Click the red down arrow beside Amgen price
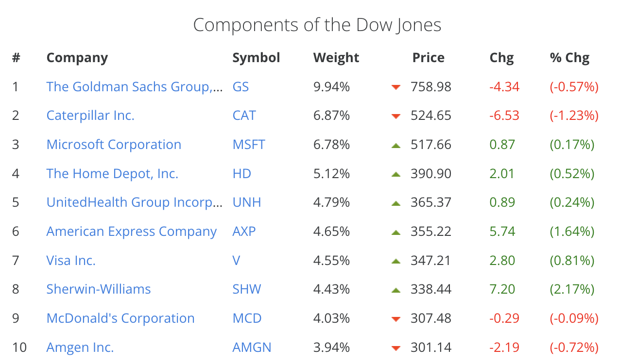The height and width of the screenshot is (364, 619). click(x=396, y=348)
